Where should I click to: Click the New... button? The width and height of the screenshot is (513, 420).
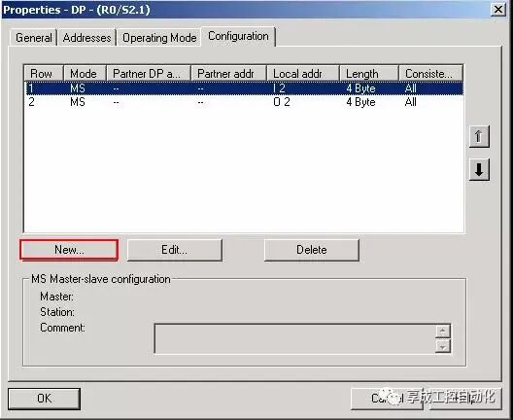69,250
